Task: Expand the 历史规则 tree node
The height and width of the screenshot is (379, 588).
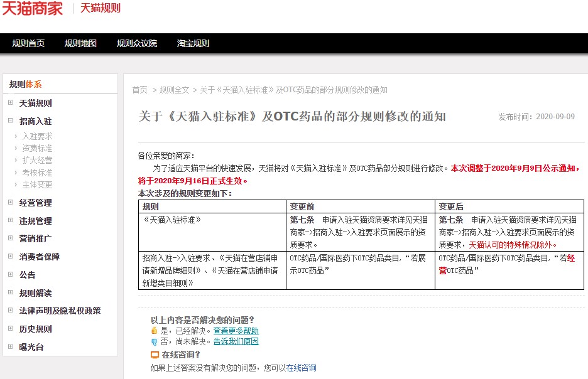Action: coord(11,329)
